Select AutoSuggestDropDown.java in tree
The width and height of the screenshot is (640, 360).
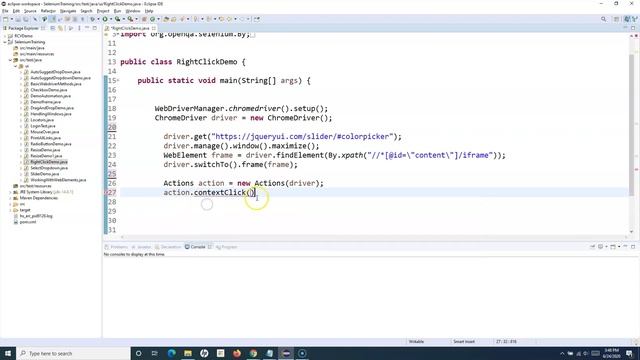tap(55, 72)
